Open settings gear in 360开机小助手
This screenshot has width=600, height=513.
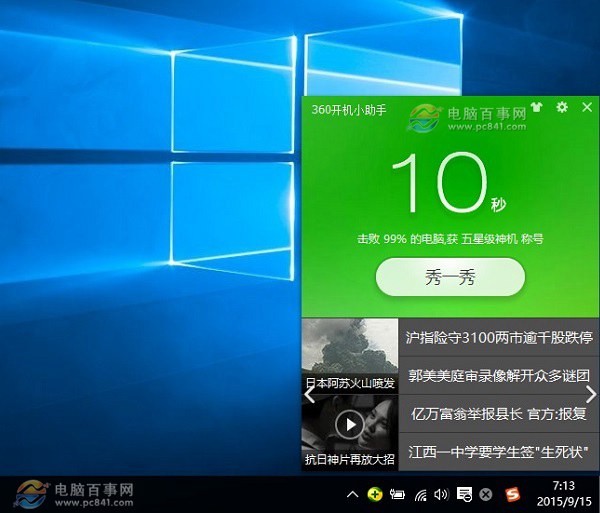pos(562,107)
